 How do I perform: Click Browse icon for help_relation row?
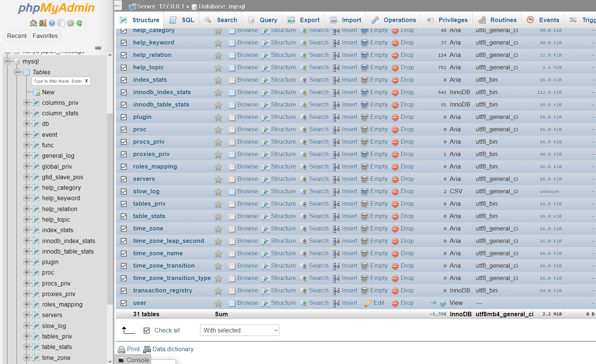232,55
